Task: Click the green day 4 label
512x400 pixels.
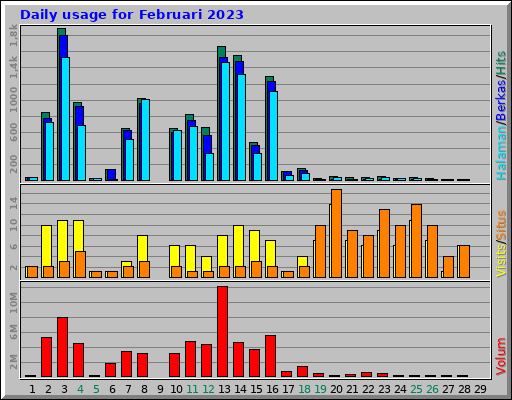Action: tap(80, 389)
